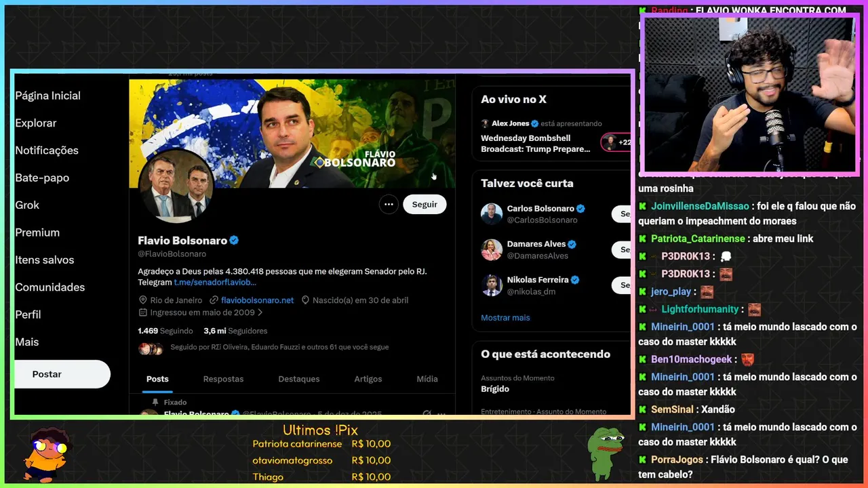Switch to the Respostas tab
Screen dimensions: 868x488
click(223, 379)
